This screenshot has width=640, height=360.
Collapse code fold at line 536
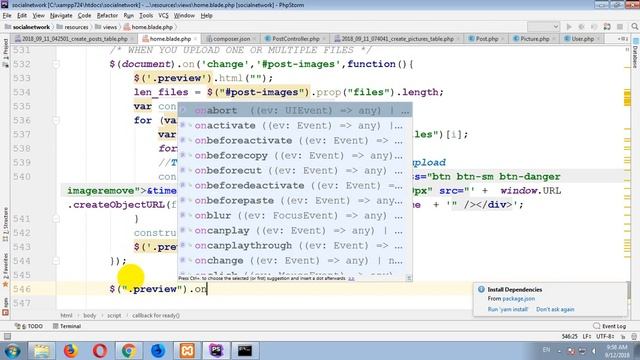56,120
